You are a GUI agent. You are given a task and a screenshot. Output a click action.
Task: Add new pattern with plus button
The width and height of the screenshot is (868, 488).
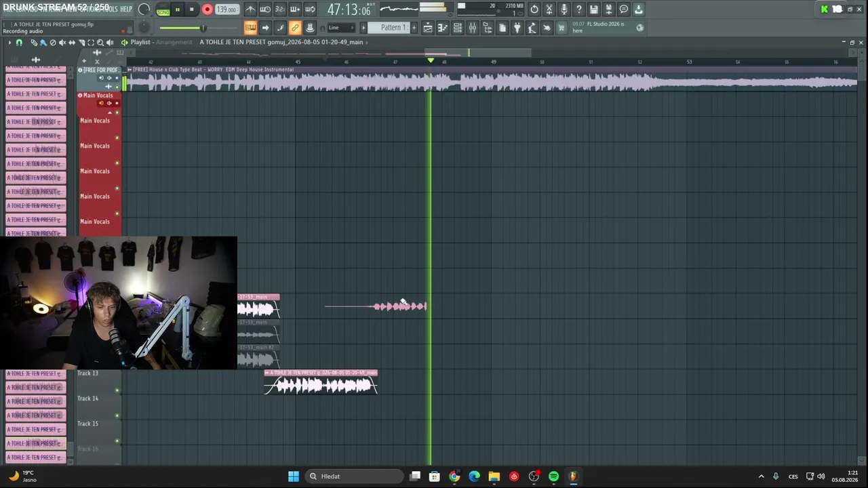point(414,28)
